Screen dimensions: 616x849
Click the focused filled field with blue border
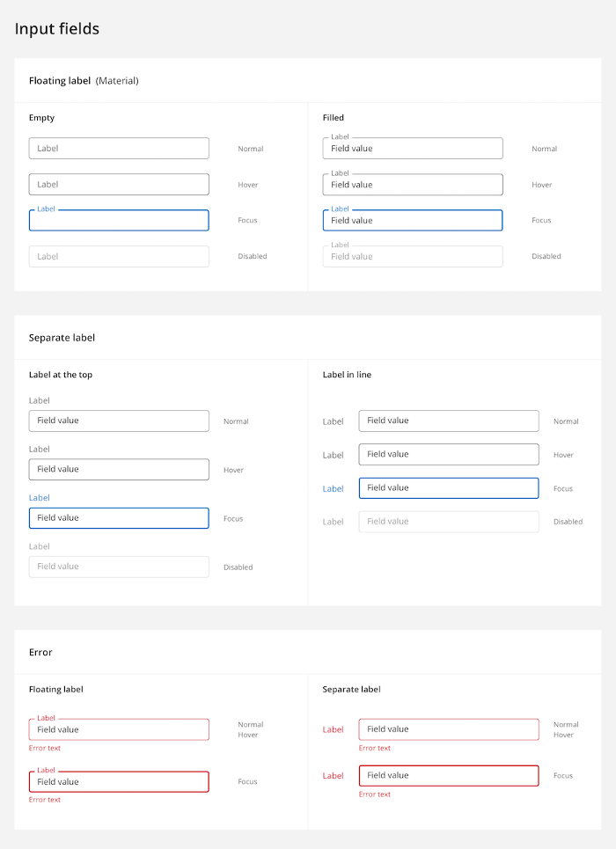point(412,220)
